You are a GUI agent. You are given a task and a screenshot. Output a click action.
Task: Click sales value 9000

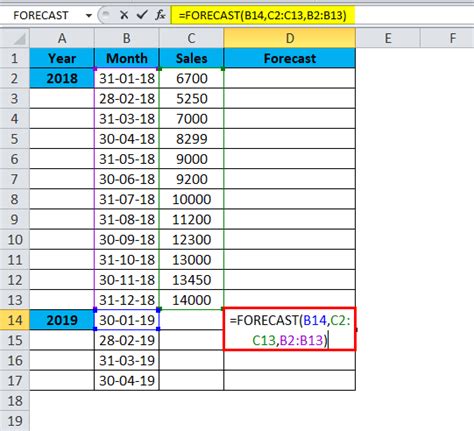tap(191, 159)
